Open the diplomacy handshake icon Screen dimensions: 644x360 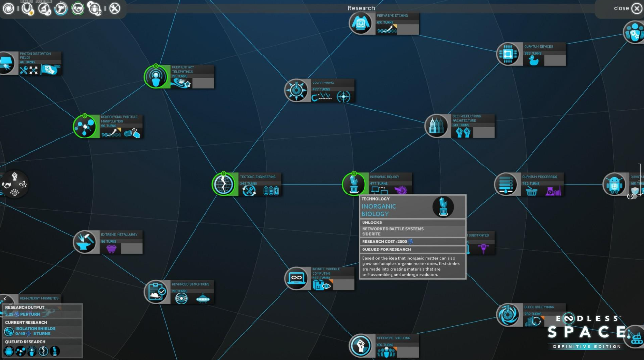(77, 8)
